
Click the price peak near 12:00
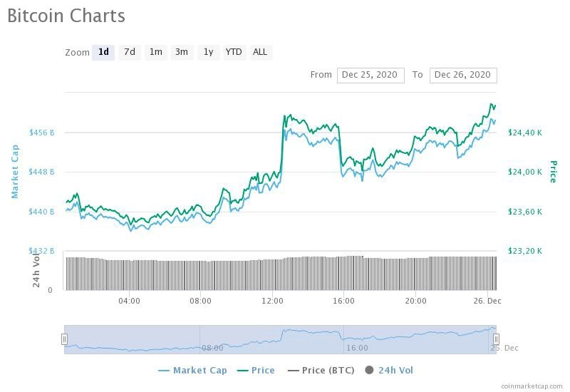287,115
